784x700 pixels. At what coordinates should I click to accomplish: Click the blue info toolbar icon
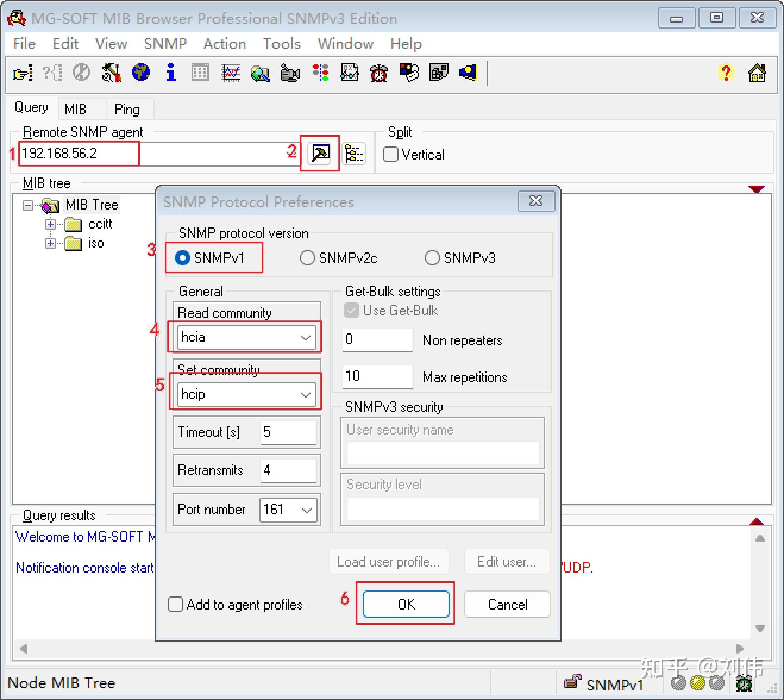(x=171, y=73)
